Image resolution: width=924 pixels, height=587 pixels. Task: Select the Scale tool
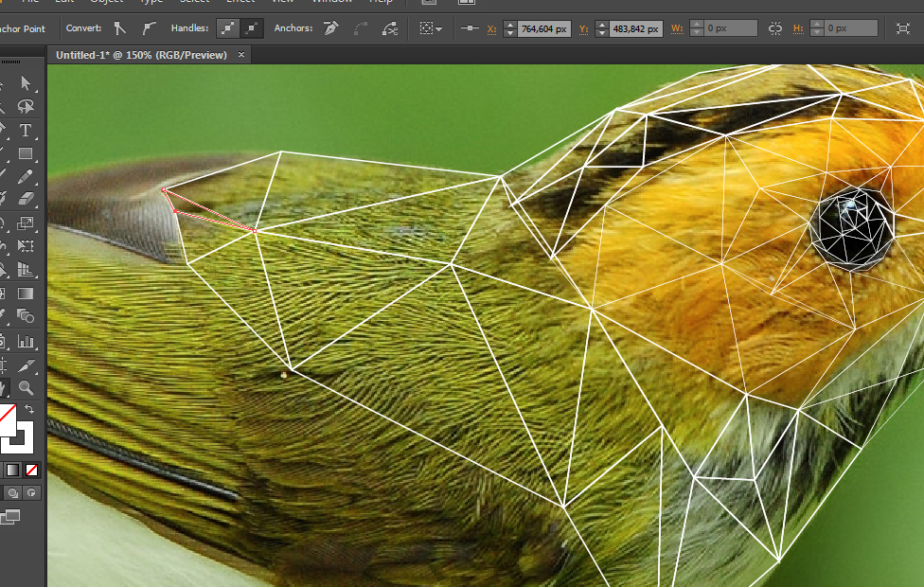pyautogui.click(x=26, y=223)
